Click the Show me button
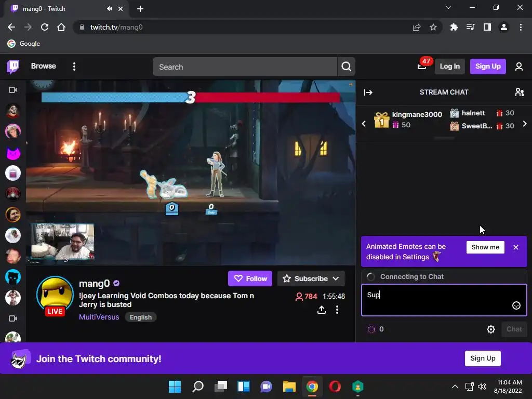532x399 pixels. tap(485, 247)
